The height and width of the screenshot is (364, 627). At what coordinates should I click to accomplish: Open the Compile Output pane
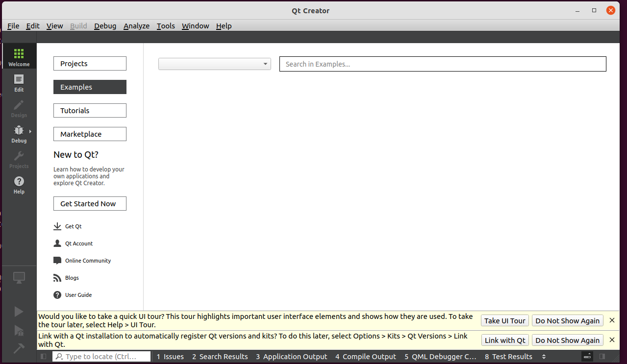pyautogui.click(x=365, y=357)
